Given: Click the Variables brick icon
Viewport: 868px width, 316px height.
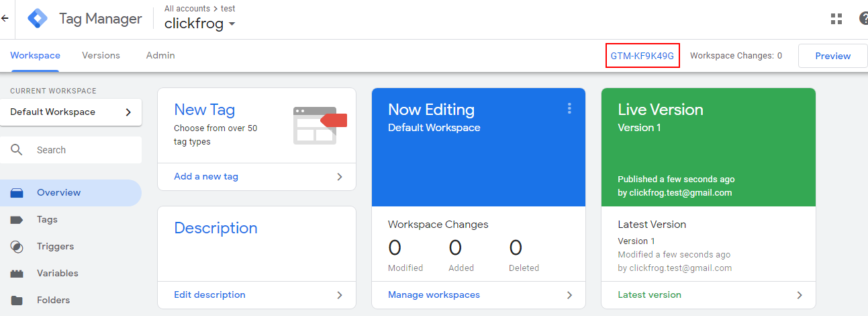Looking at the screenshot, I should pyautogui.click(x=17, y=274).
